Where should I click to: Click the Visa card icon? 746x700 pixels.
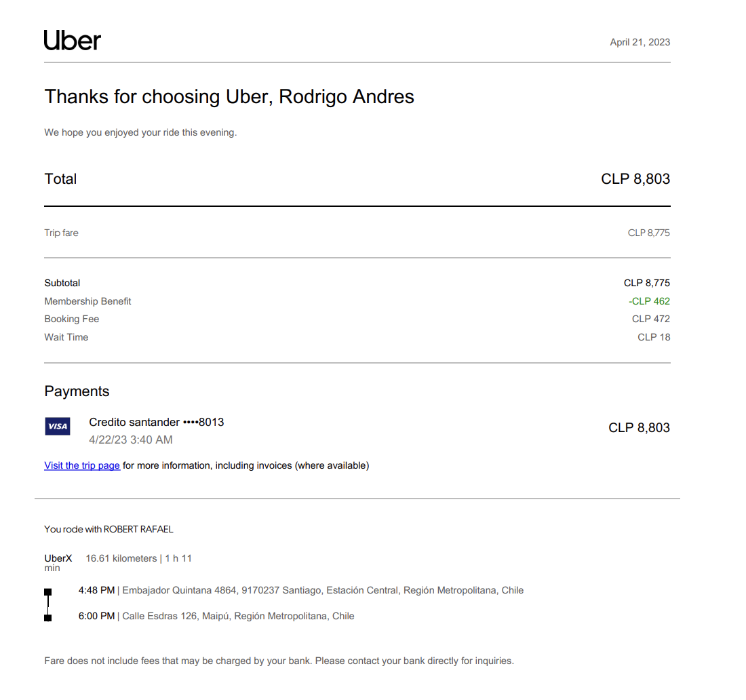click(x=58, y=427)
